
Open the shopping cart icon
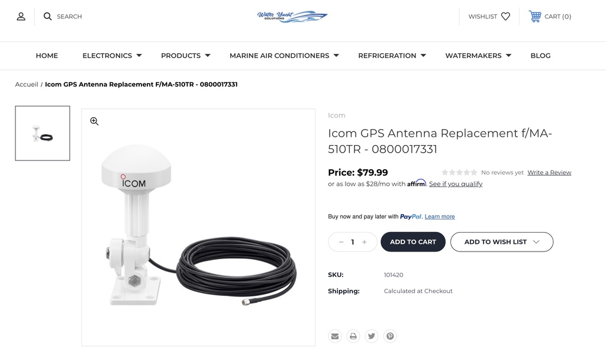(x=535, y=16)
